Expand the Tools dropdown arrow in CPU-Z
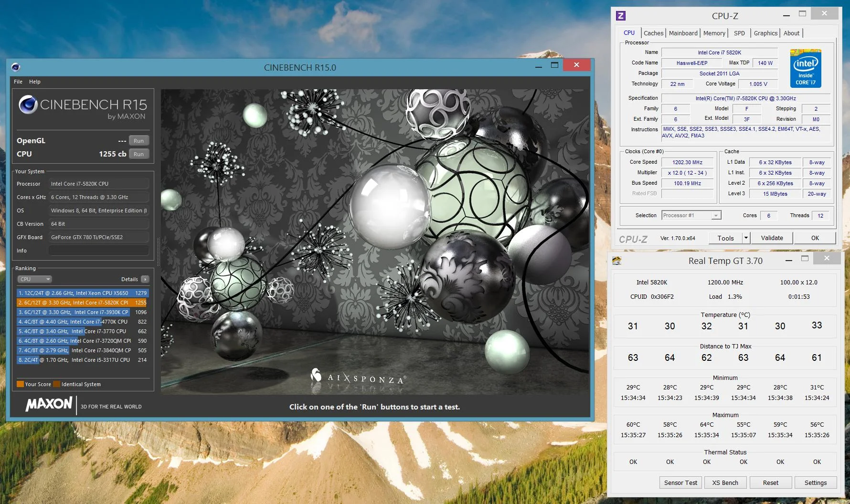 click(746, 238)
